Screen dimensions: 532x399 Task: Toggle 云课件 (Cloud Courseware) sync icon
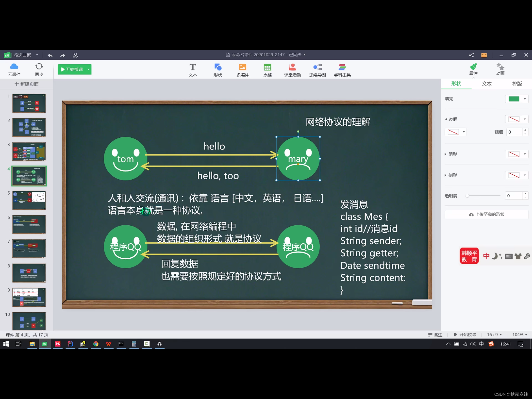[x=15, y=69]
